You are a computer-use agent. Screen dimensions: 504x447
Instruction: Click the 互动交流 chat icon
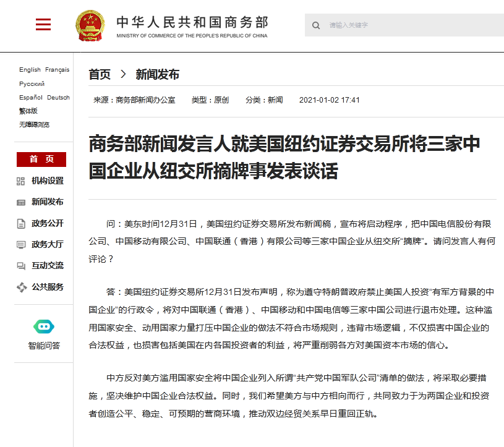coord(21,266)
